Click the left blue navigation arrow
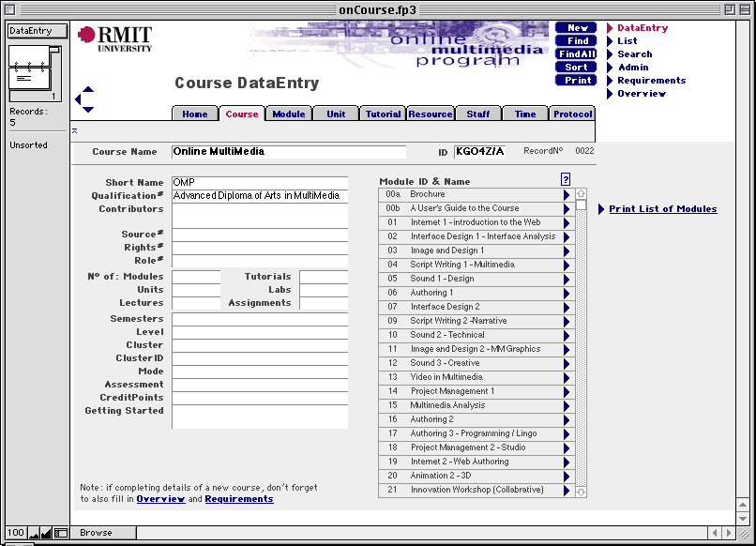This screenshot has width=756, height=546. point(80,101)
